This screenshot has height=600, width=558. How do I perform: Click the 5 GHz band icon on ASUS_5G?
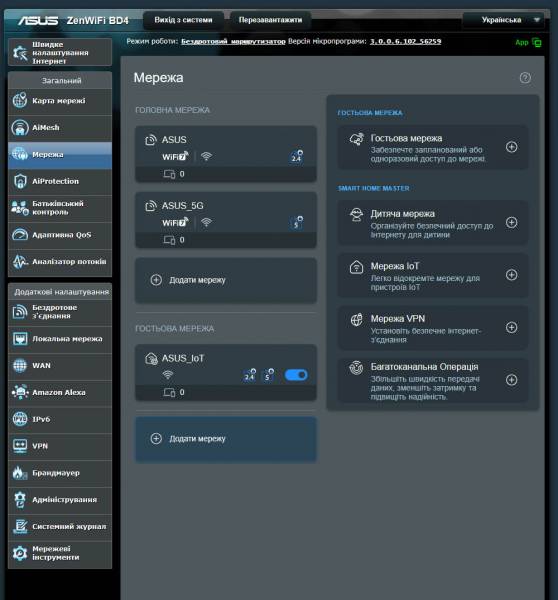point(297,222)
